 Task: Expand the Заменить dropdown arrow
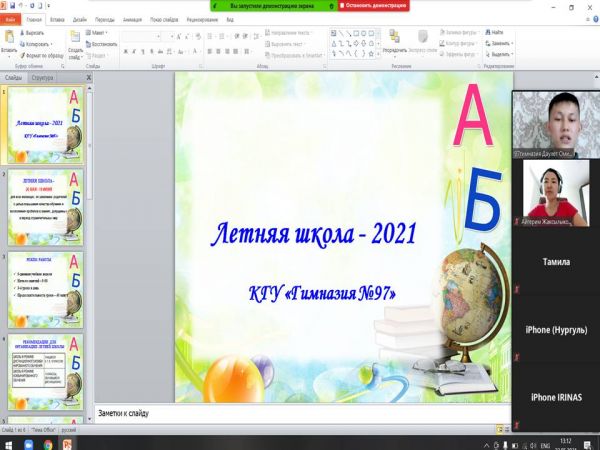[510, 41]
